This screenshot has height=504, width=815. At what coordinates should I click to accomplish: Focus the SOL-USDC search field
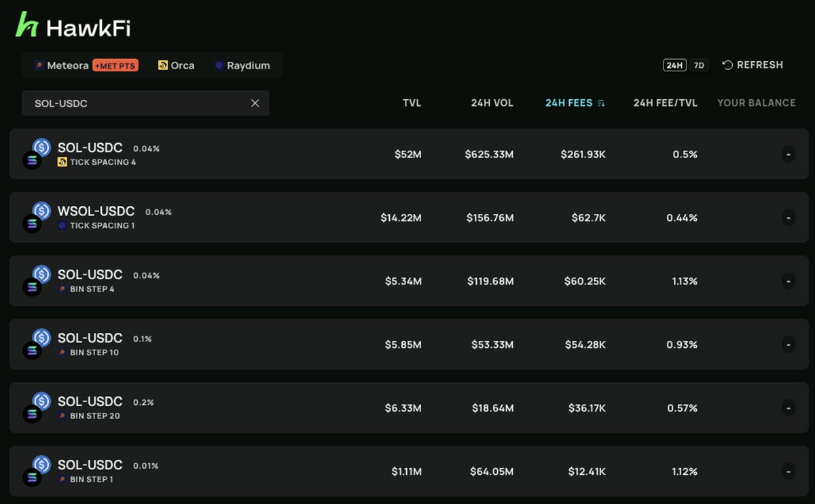point(145,103)
